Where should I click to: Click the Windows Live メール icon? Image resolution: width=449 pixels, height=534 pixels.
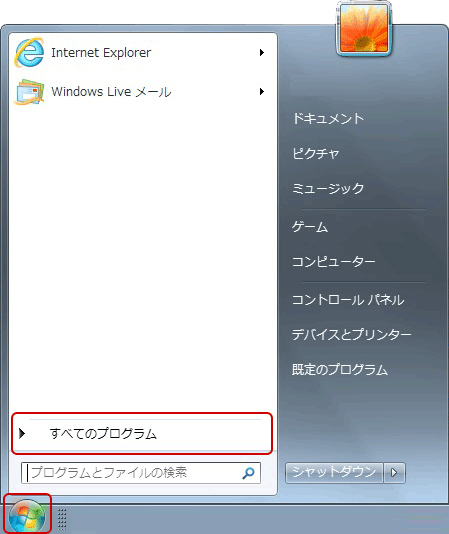[29, 92]
